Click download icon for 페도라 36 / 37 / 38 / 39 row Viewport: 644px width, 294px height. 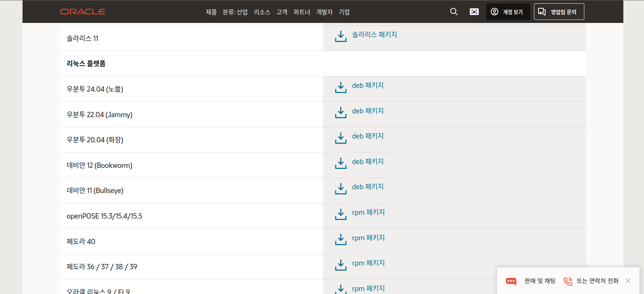pyautogui.click(x=341, y=265)
